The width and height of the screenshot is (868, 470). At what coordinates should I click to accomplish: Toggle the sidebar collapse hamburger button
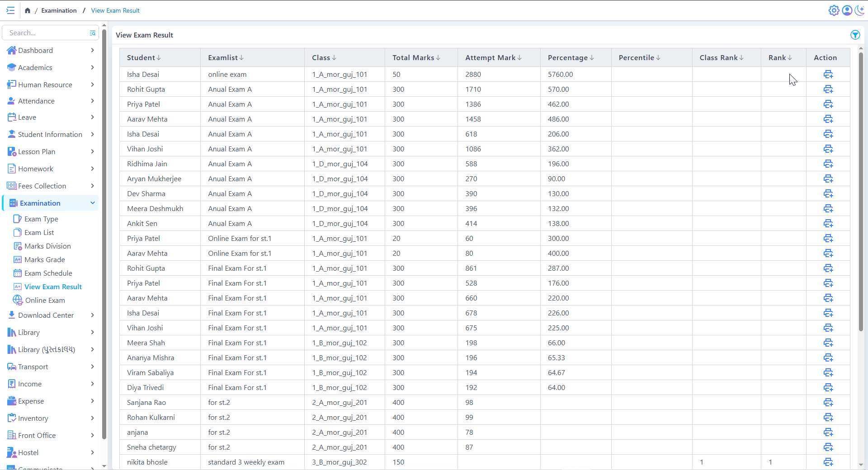pyautogui.click(x=10, y=10)
